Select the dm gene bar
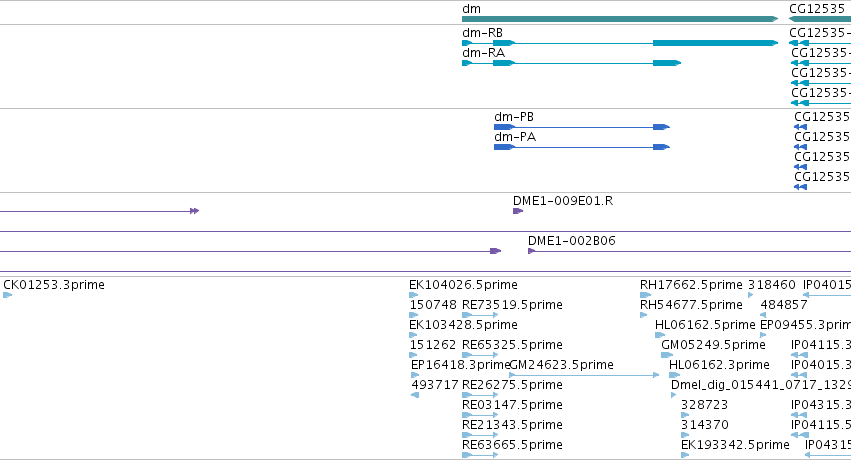851x460 pixels. click(x=620, y=19)
